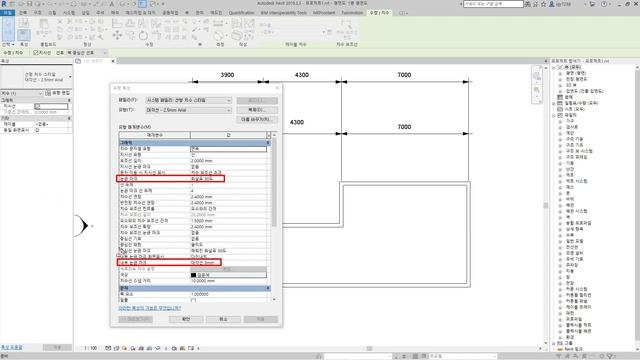Click the black 색상 color swatch
This screenshot has width=640, height=360.
pos(193,275)
